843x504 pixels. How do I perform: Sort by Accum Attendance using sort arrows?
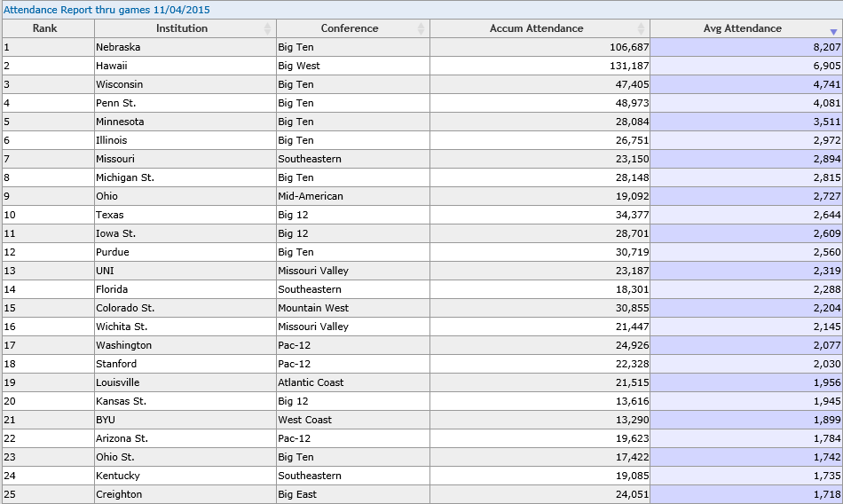point(641,28)
